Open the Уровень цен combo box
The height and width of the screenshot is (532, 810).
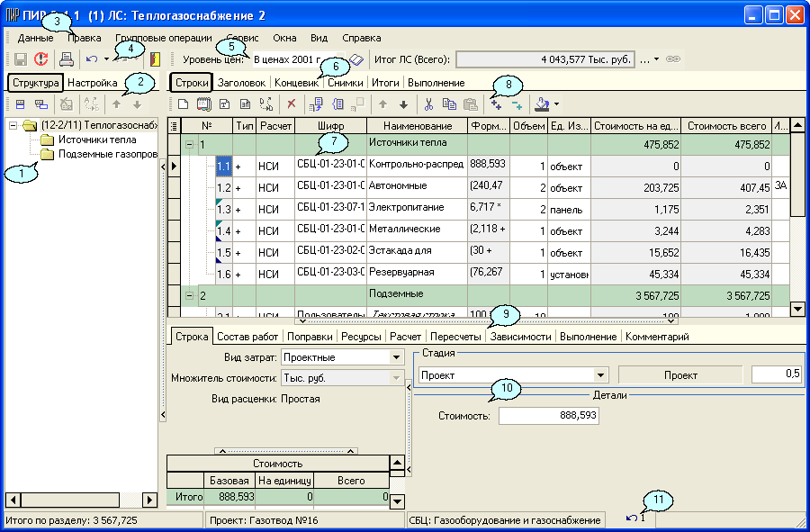tap(299, 59)
